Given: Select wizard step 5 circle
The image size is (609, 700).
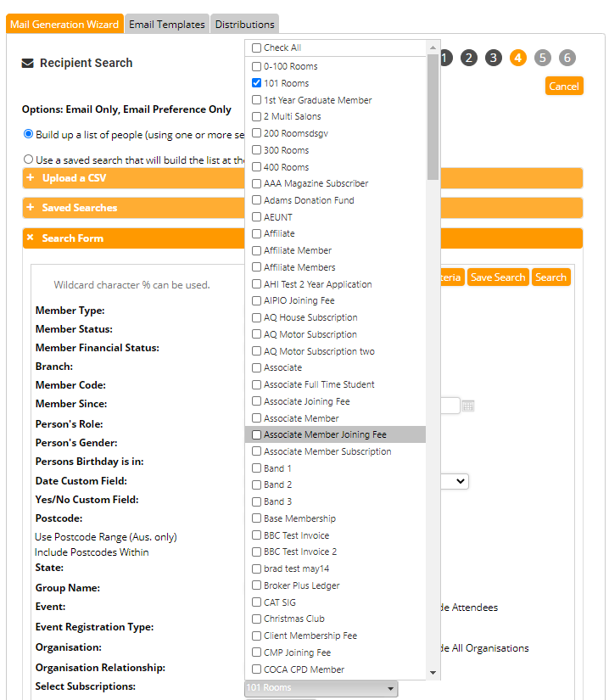Looking at the screenshot, I should [543, 58].
